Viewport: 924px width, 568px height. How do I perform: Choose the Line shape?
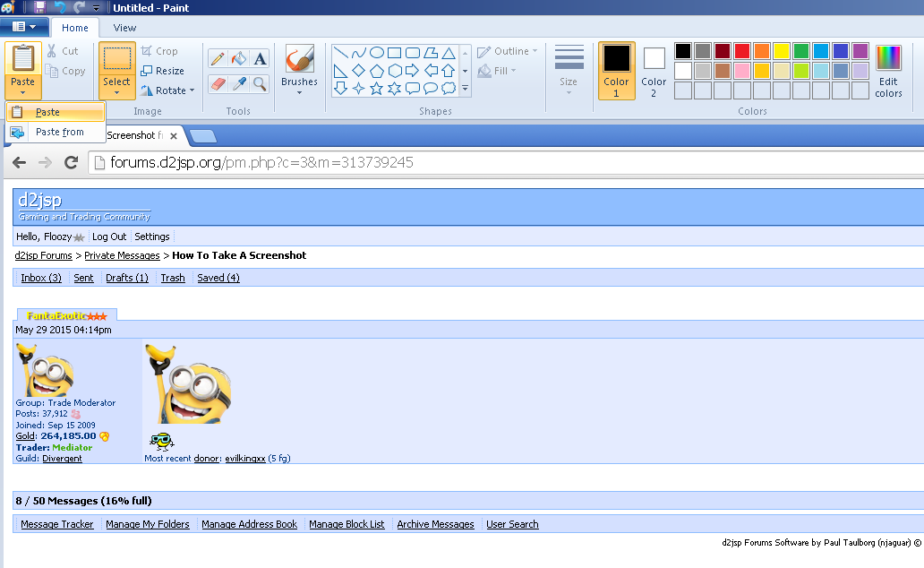(x=340, y=53)
